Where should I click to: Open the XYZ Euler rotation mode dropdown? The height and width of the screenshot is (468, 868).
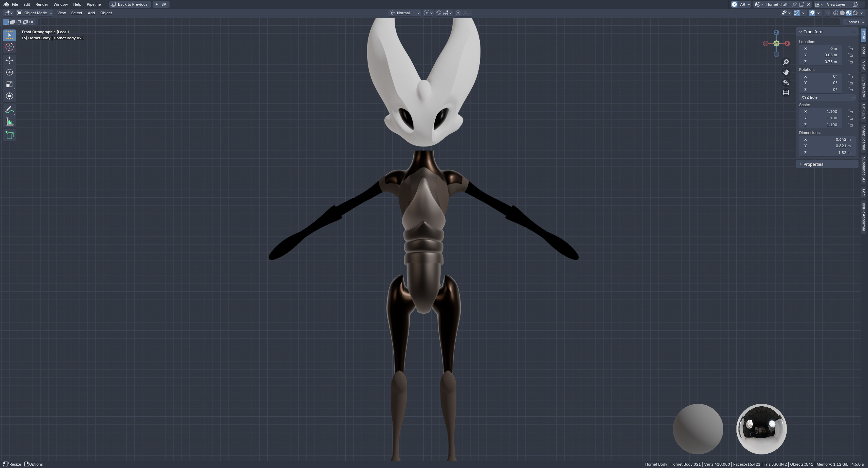(827, 97)
